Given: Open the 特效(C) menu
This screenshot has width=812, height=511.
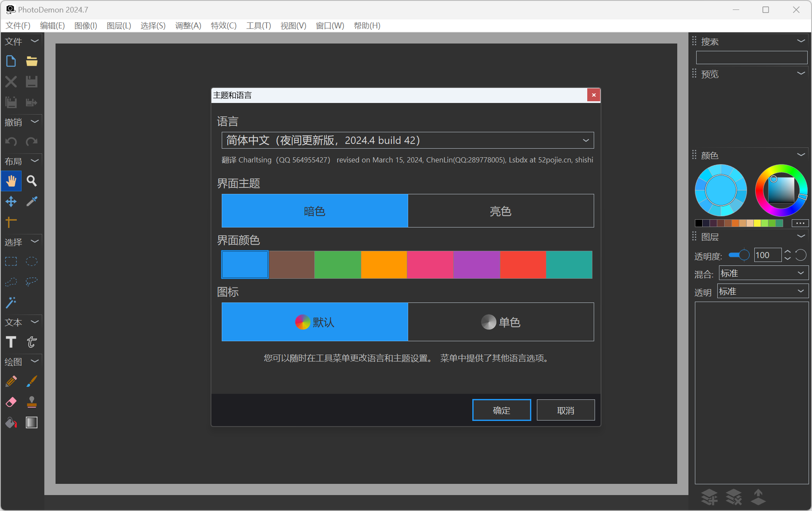Looking at the screenshot, I should pyautogui.click(x=224, y=25).
